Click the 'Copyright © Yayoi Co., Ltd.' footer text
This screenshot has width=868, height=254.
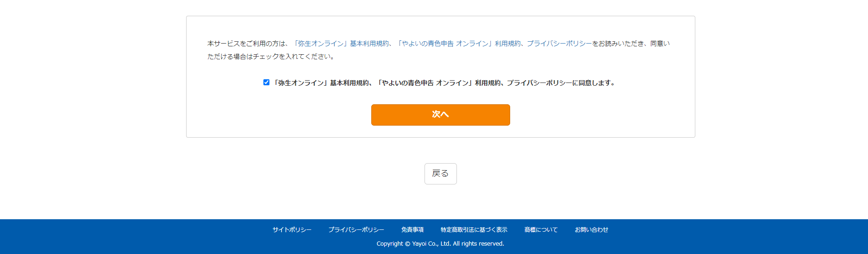coord(413,244)
